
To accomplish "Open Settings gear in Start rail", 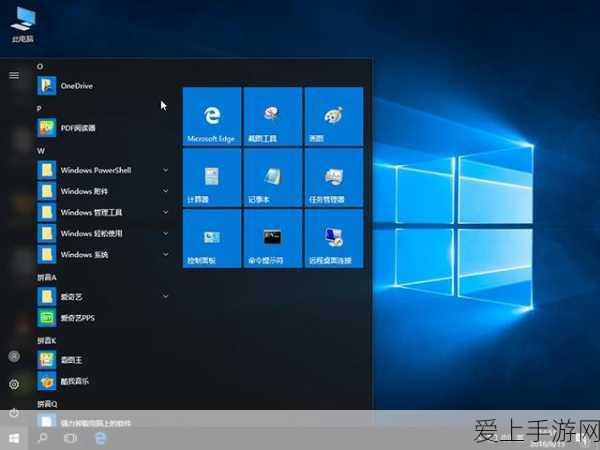I will pyautogui.click(x=14, y=384).
